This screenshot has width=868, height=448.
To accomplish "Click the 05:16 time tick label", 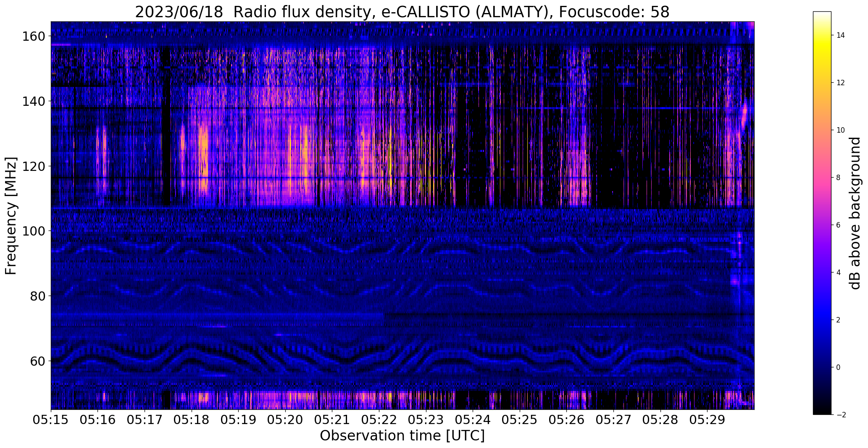I will 98,420.
